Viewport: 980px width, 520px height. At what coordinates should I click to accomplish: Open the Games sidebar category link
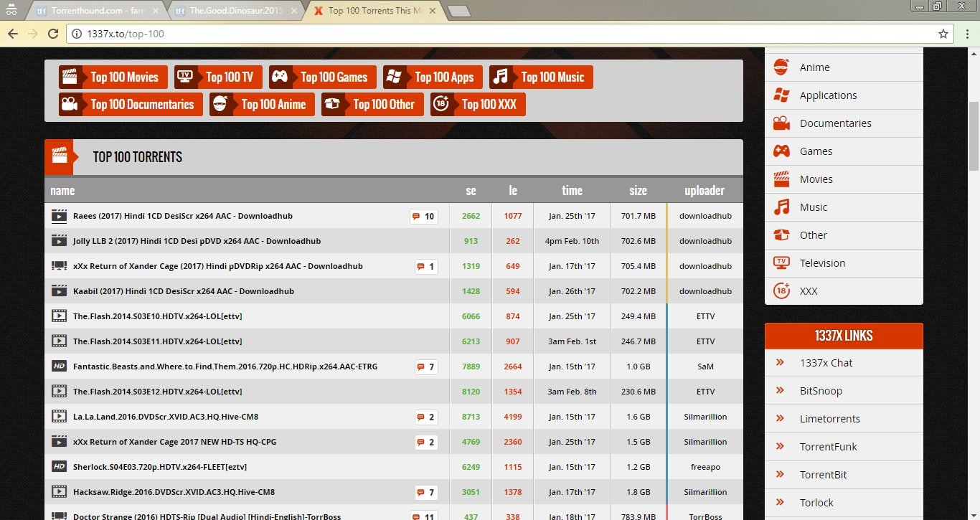pyautogui.click(x=816, y=151)
